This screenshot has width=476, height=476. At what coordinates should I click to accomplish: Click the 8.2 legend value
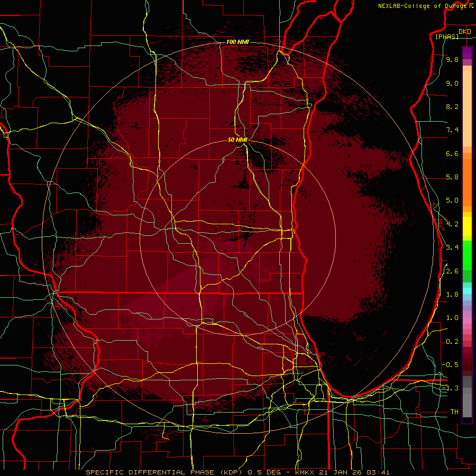452,107
